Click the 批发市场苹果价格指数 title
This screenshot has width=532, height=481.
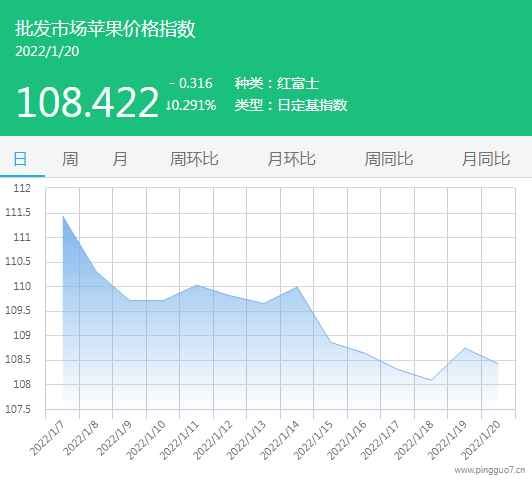tap(105, 28)
